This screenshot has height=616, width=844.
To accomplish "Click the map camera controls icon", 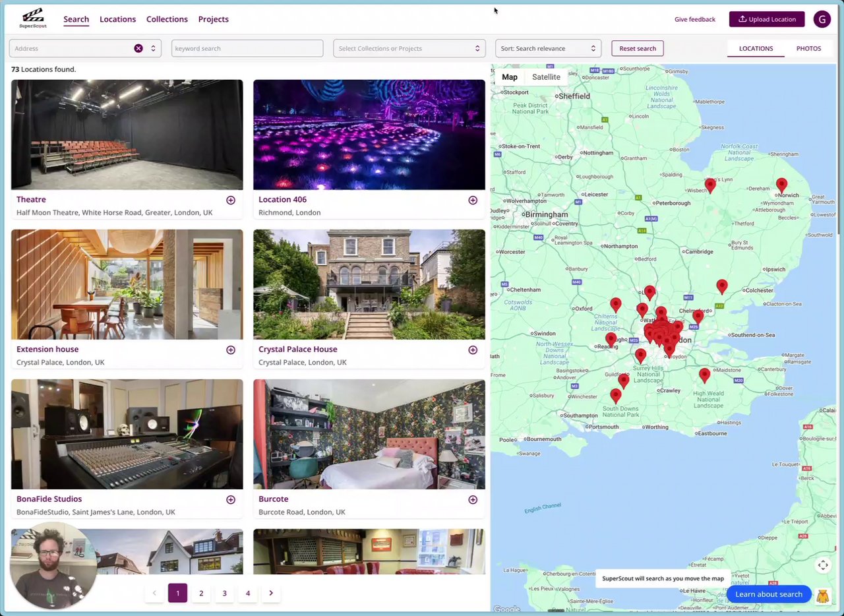I will pyautogui.click(x=823, y=565).
